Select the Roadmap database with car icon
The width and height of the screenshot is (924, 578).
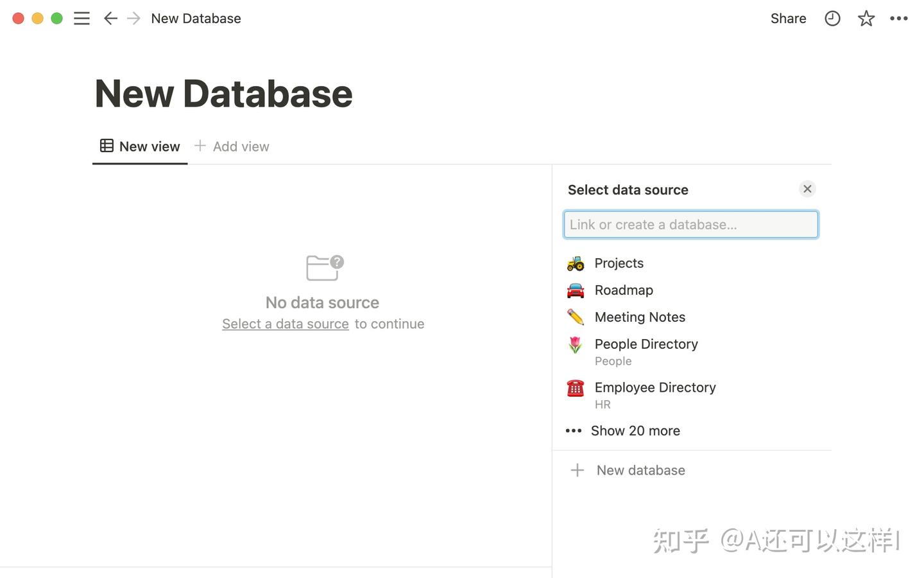pos(623,290)
